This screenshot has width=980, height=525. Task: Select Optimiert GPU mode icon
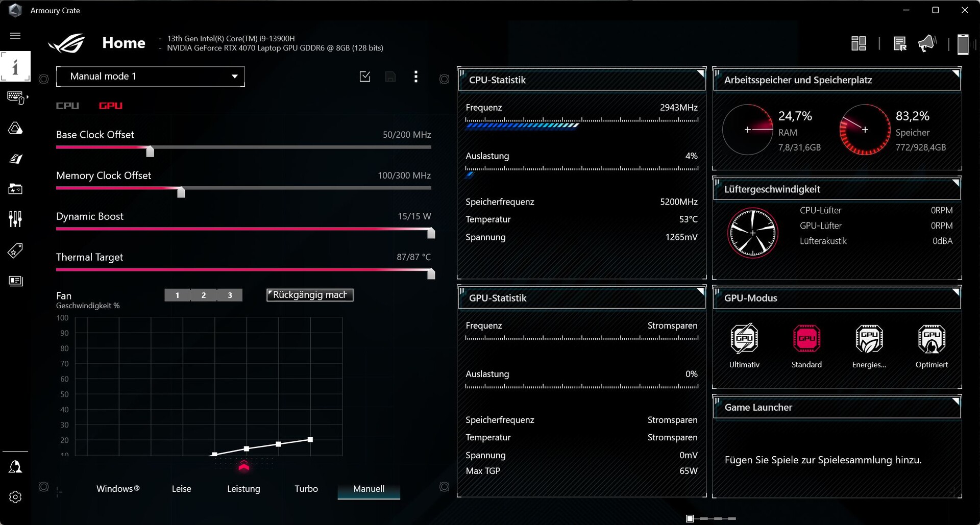932,338
